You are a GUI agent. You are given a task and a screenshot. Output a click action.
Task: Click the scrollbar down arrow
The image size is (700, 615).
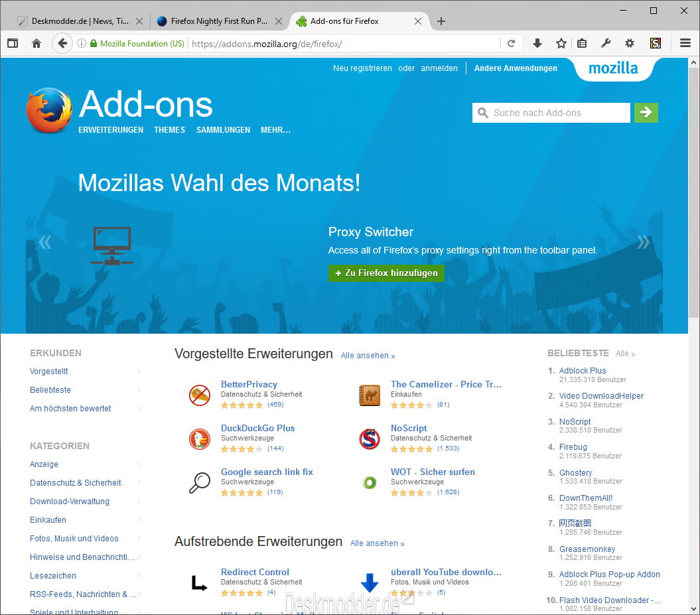tap(693, 609)
